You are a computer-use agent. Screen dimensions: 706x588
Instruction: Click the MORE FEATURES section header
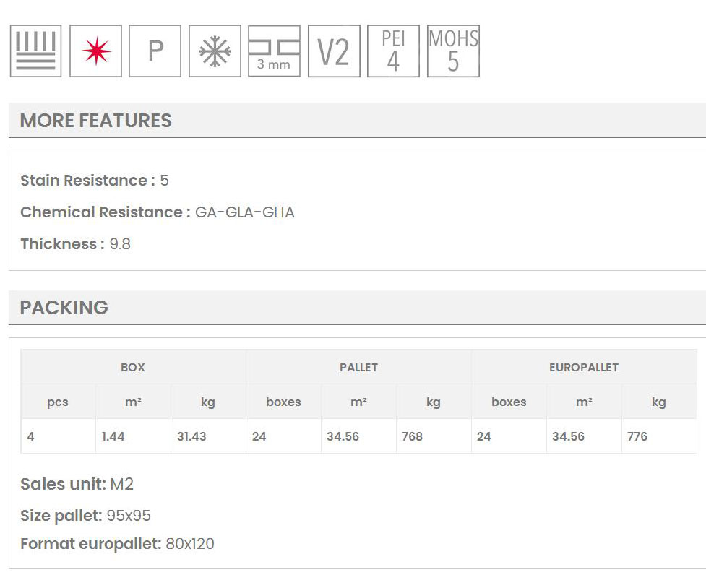coord(96,121)
